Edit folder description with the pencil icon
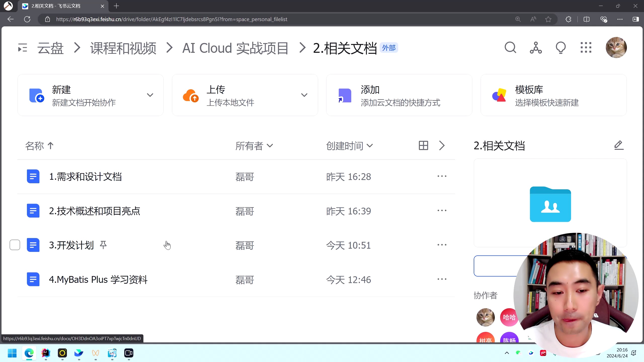The width and height of the screenshot is (644, 362). [618, 145]
